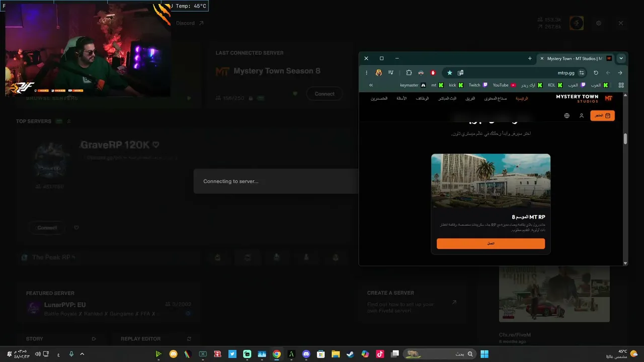The width and height of the screenshot is (644, 362).
Task: Open the kick bookmark
Action: [456, 85]
